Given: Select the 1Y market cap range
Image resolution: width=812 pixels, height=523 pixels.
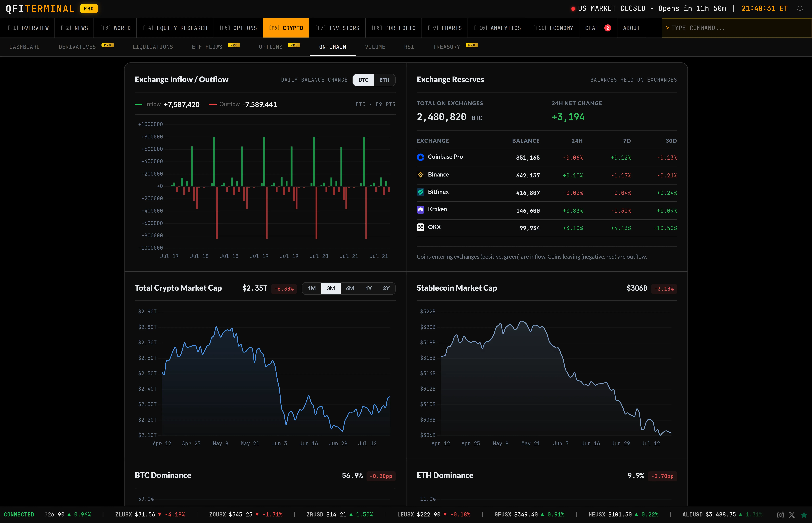Looking at the screenshot, I should click(368, 288).
